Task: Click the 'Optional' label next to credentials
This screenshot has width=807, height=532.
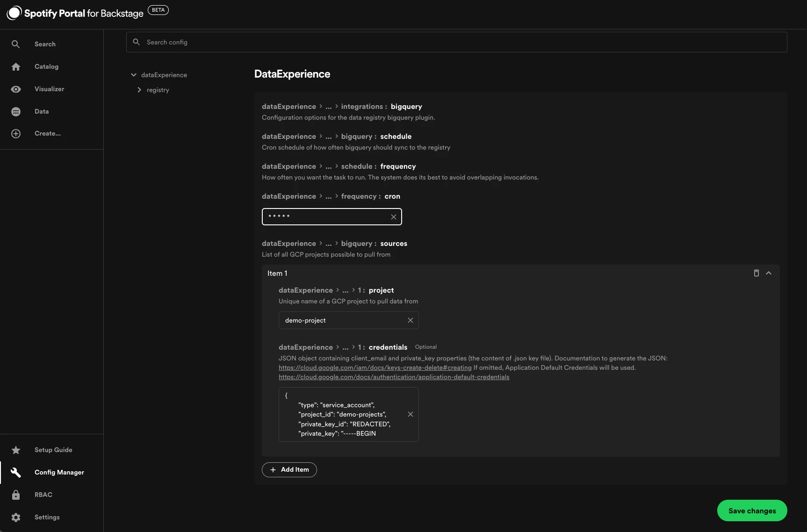Action: point(426,347)
